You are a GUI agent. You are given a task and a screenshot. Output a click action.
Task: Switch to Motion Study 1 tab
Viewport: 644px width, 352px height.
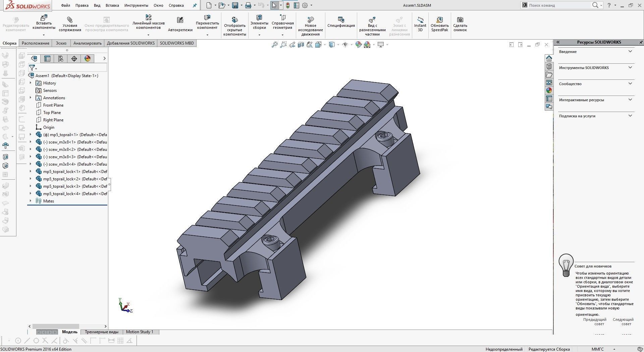click(140, 332)
